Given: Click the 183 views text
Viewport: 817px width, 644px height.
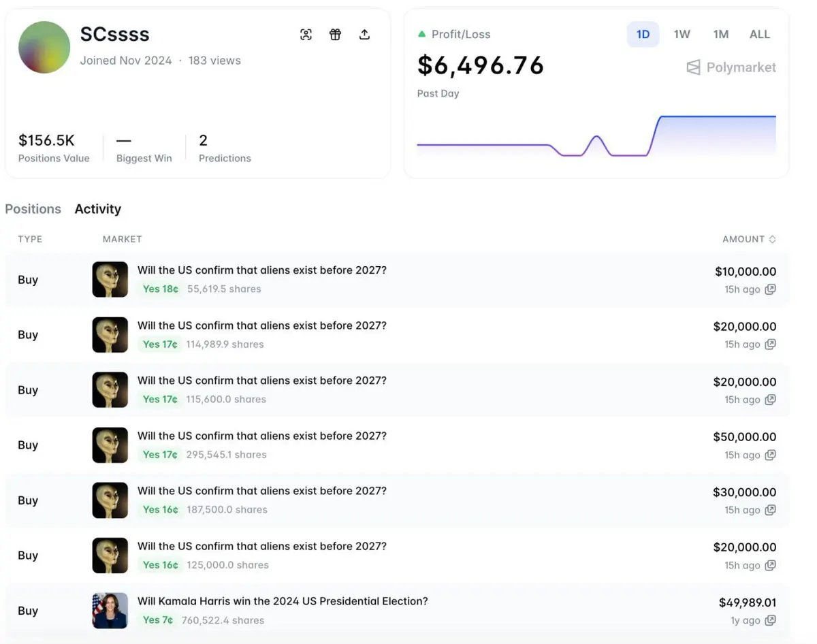Looking at the screenshot, I should pyautogui.click(x=214, y=60).
